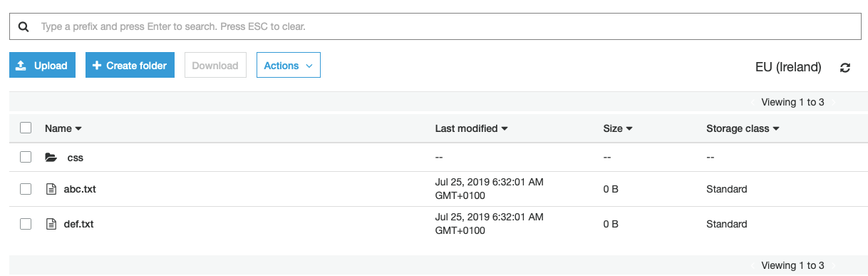Go to next page arrow in bottom pager

[835, 266]
